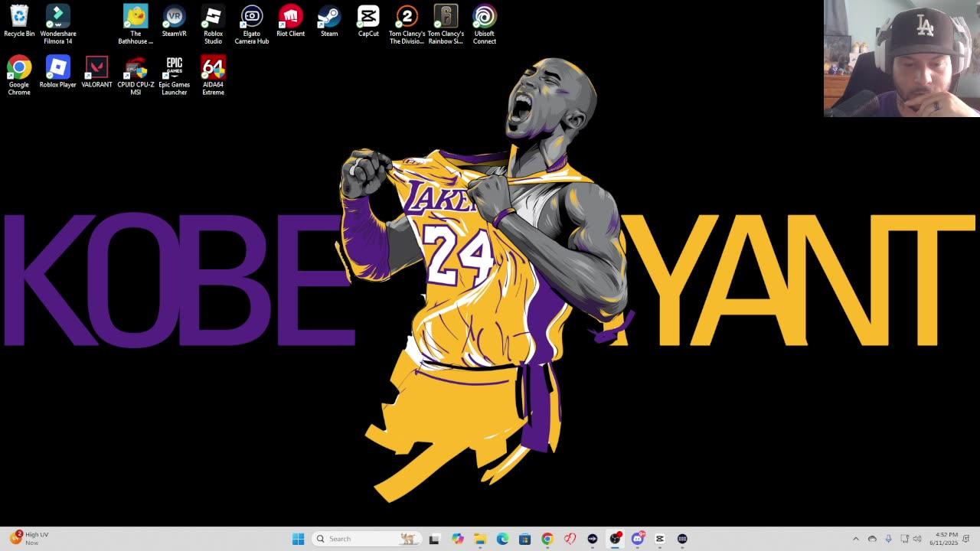Select the Epic Games Launcher desktop icon

pyautogui.click(x=175, y=75)
